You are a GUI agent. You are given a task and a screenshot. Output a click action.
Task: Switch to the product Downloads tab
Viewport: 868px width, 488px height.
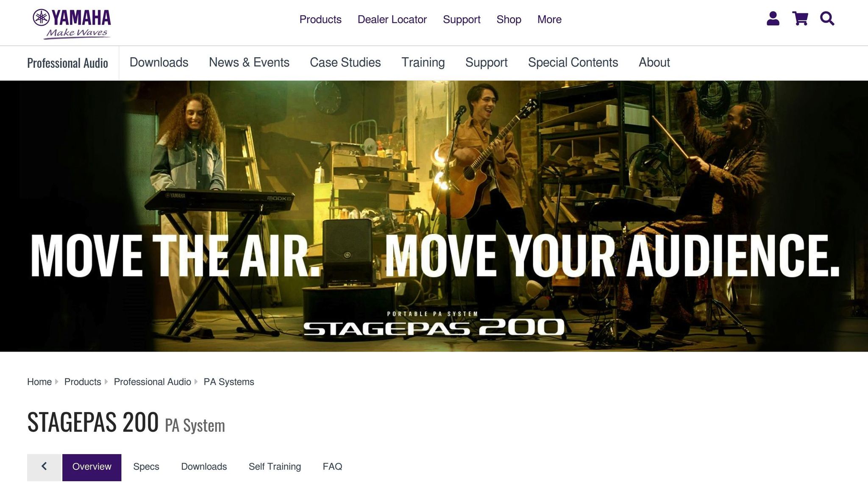click(204, 466)
